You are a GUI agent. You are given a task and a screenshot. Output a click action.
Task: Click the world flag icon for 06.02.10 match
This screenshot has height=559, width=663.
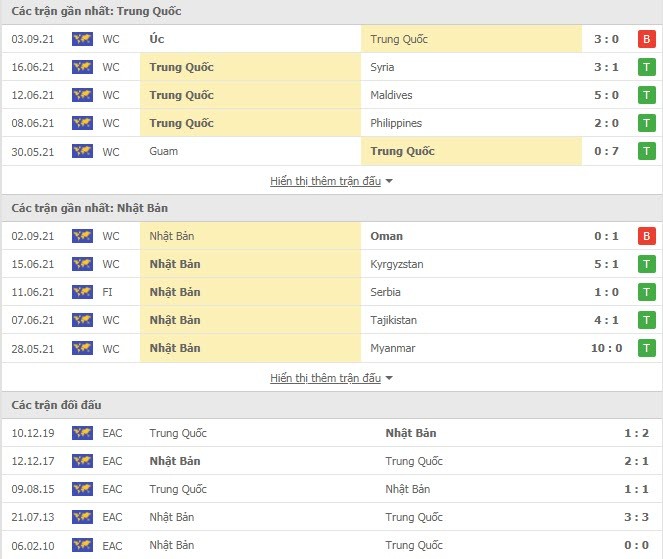click(x=82, y=545)
